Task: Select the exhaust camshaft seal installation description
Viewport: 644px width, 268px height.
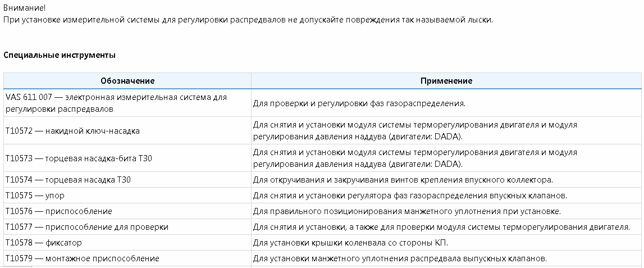Action: coord(399,258)
